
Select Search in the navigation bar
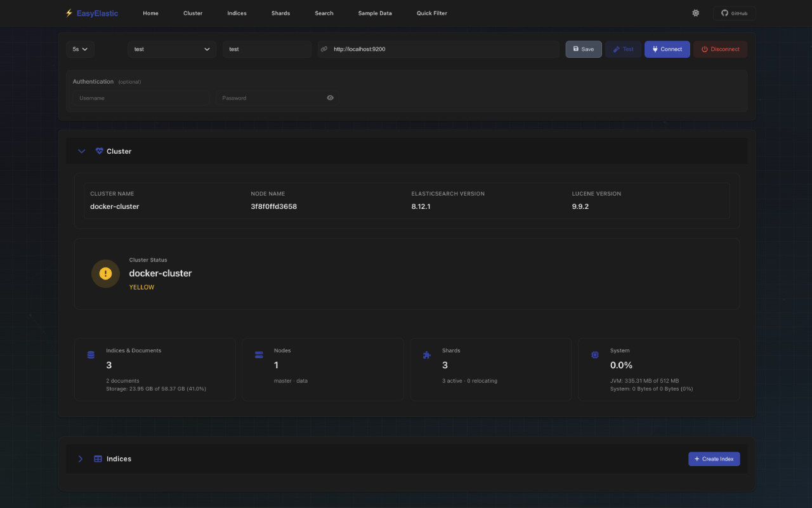[x=324, y=13]
